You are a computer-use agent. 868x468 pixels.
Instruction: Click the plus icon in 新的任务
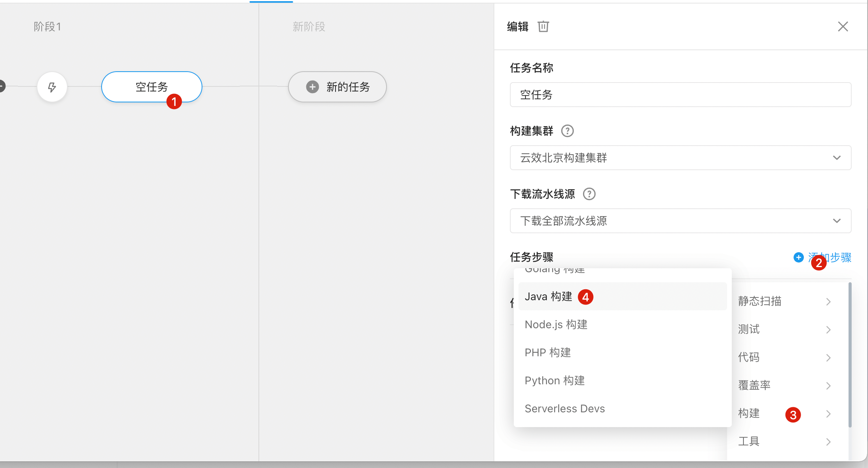pyautogui.click(x=312, y=87)
